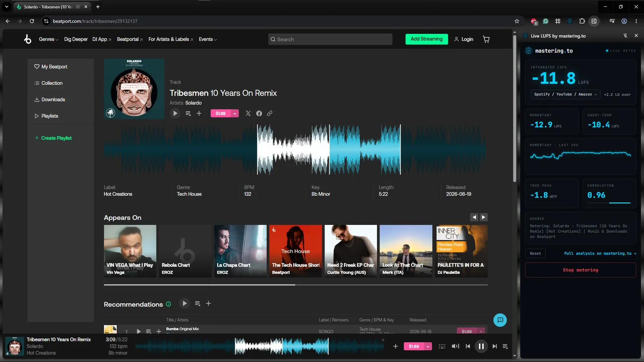Add all Recommendations to the queue

point(198,303)
